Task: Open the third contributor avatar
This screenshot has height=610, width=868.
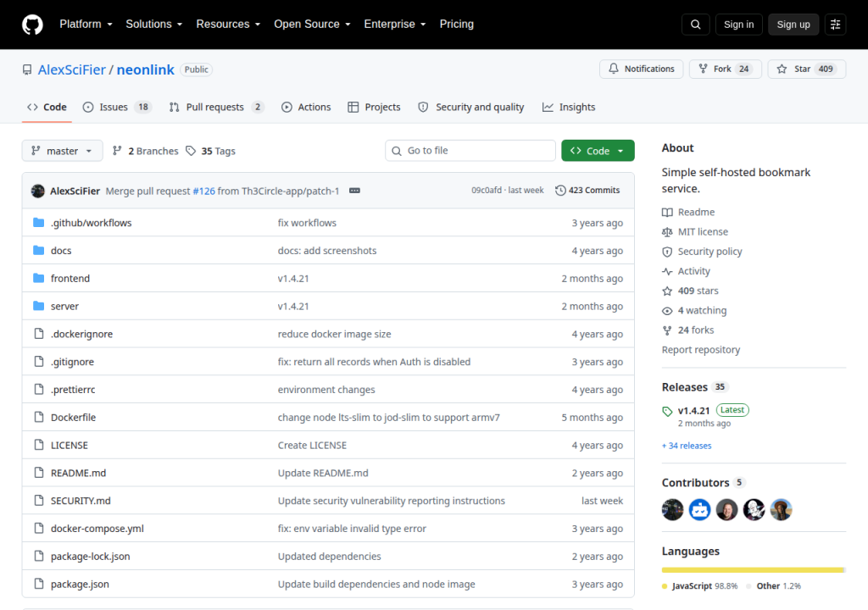Action: (x=726, y=510)
